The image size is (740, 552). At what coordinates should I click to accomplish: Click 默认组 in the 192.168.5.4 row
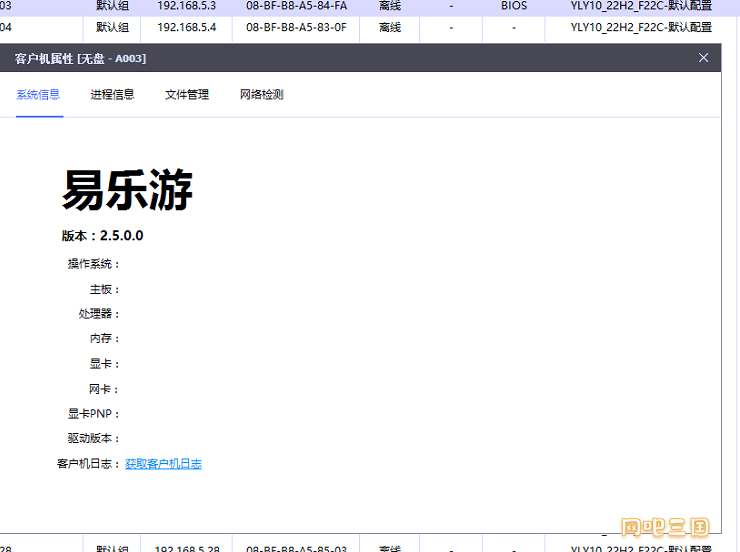[112, 27]
